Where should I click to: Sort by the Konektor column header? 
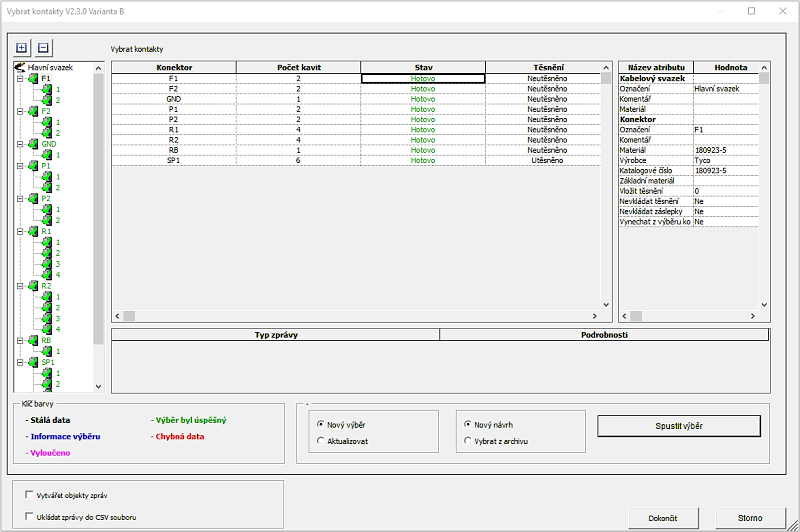tap(173, 67)
